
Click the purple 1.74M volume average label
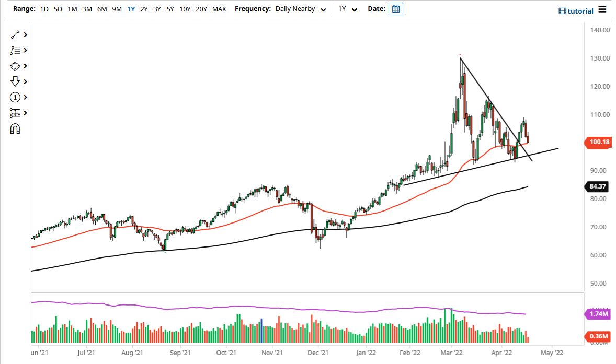coord(597,314)
